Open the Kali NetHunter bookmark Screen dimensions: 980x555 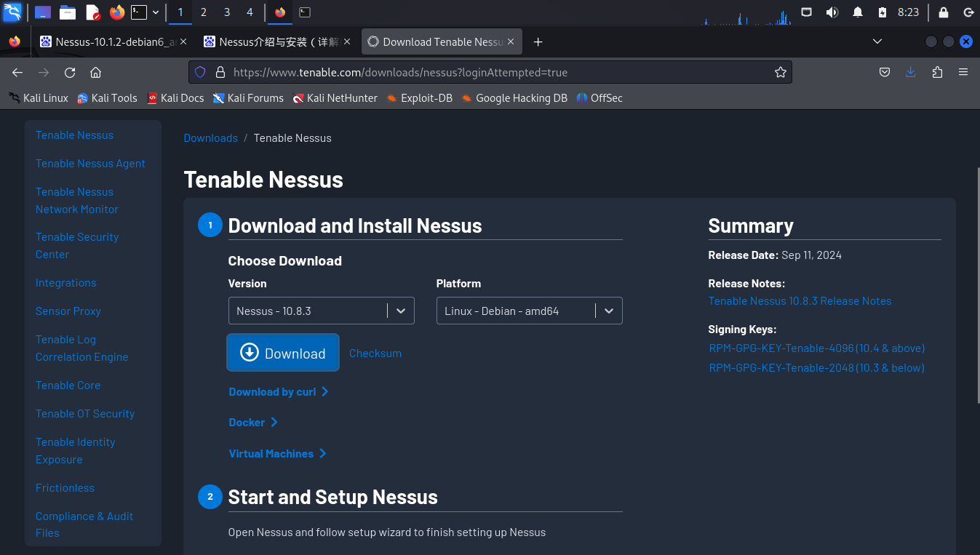point(335,97)
